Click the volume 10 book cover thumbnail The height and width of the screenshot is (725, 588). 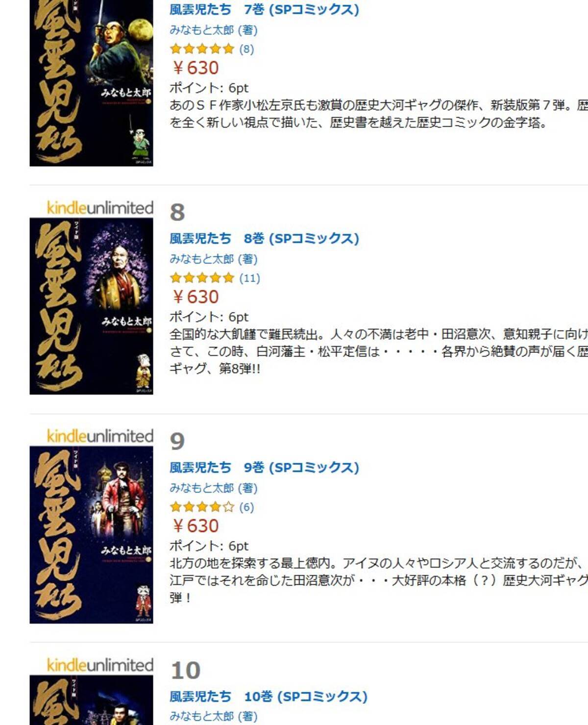pos(91,700)
